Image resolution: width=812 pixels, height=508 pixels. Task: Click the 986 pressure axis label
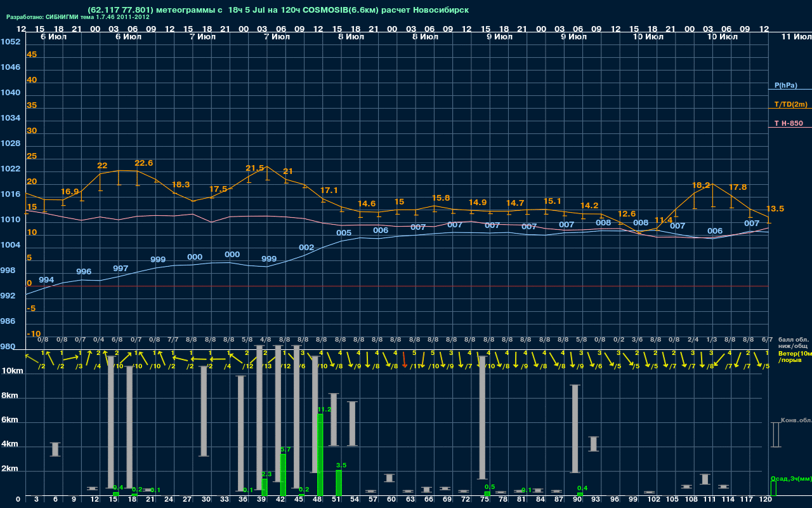point(8,321)
